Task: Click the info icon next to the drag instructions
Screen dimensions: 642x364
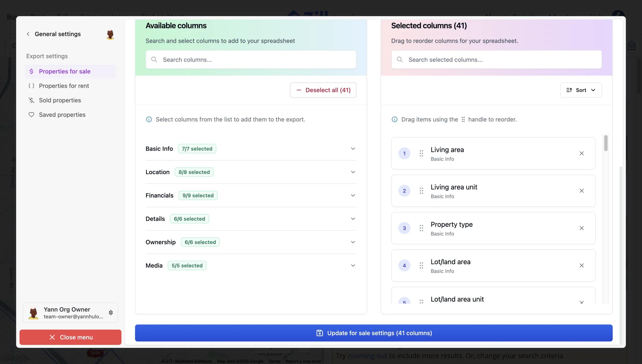Action: pyautogui.click(x=394, y=119)
